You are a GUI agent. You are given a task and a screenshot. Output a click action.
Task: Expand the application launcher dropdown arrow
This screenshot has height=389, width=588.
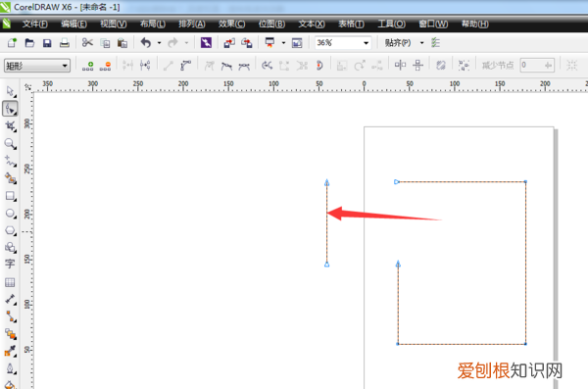point(283,43)
